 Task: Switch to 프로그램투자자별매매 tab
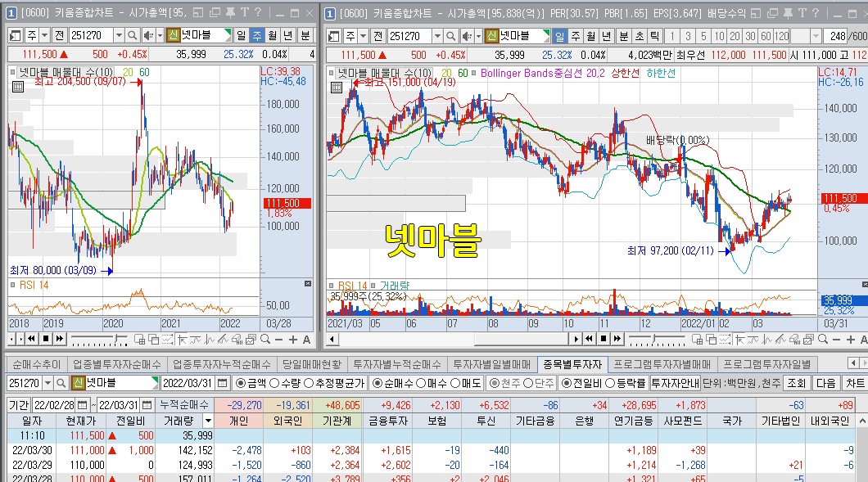[662, 365]
